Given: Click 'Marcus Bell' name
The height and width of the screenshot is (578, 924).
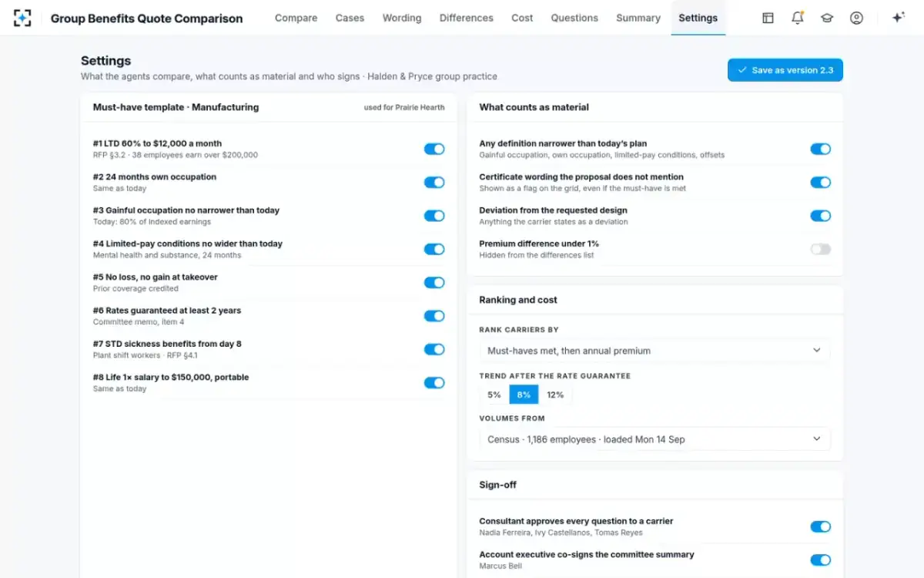Looking at the screenshot, I should 500,566.
